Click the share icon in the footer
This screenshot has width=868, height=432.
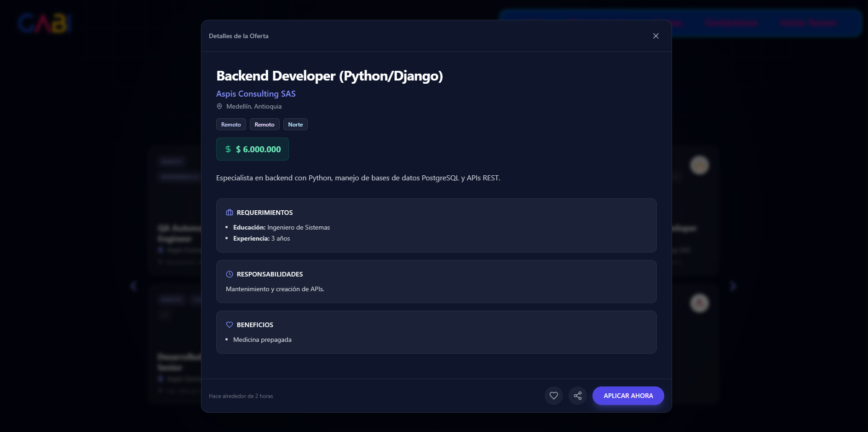click(x=577, y=396)
